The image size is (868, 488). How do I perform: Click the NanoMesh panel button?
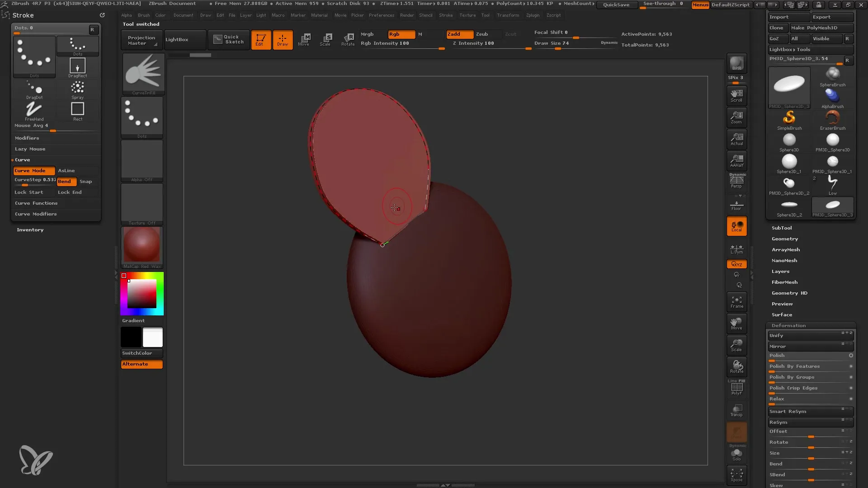(x=784, y=260)
